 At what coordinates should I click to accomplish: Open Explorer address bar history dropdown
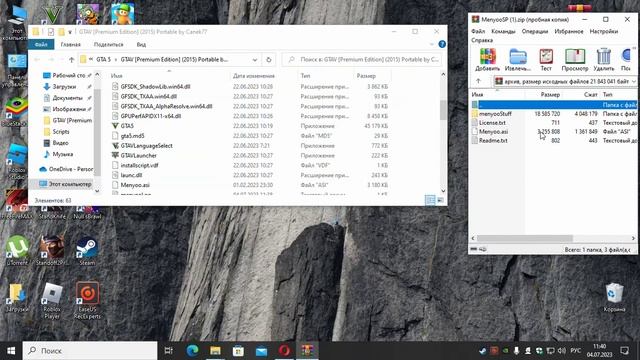[255, 60]
